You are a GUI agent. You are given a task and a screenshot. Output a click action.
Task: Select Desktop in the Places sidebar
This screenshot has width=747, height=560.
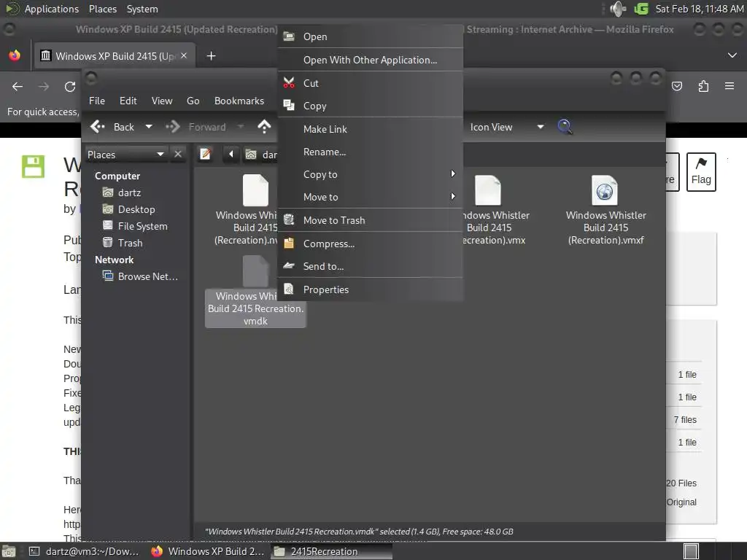click(128, 209)
